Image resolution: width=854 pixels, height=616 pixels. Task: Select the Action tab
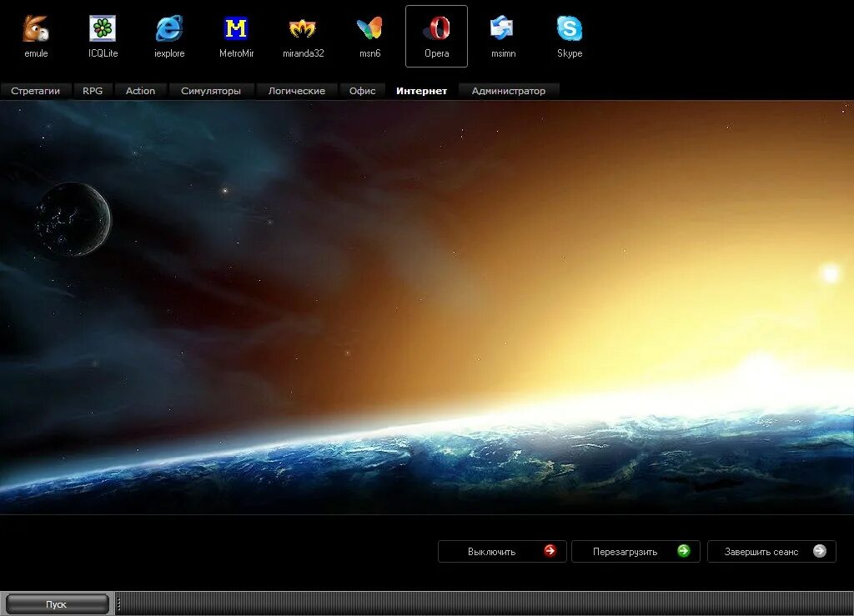coord(140,91)
